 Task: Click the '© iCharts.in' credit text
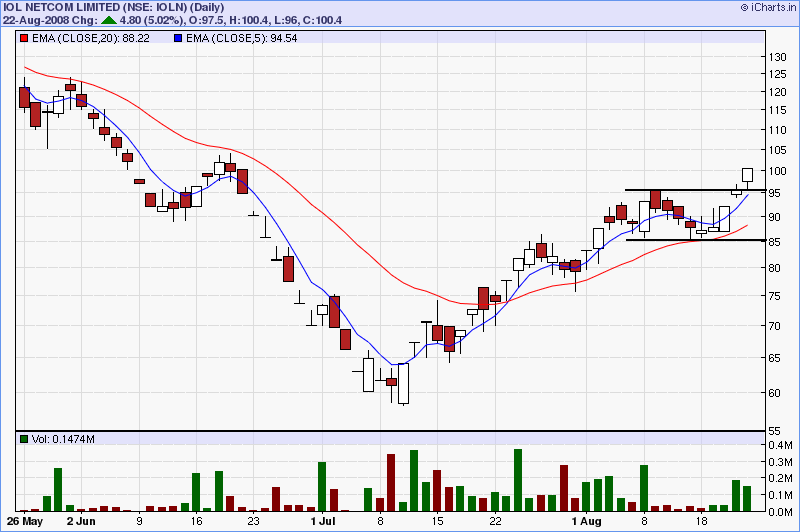[x=768, y=7]
